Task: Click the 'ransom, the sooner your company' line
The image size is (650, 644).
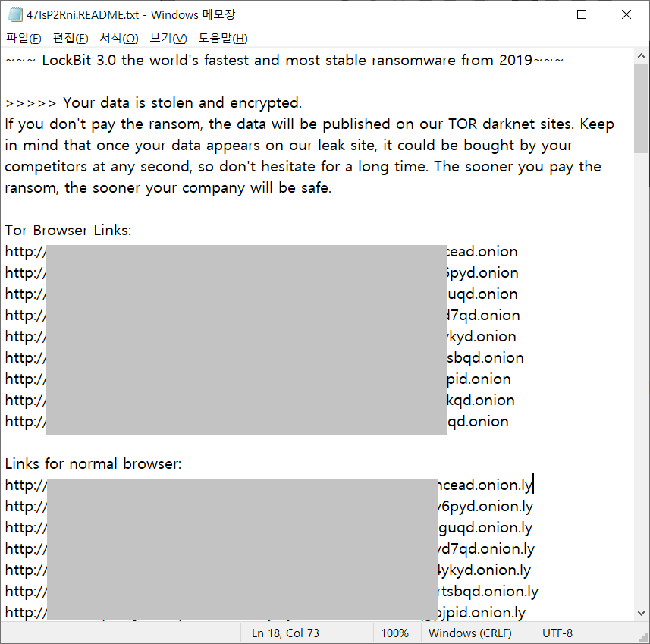Action: [168, 188]
